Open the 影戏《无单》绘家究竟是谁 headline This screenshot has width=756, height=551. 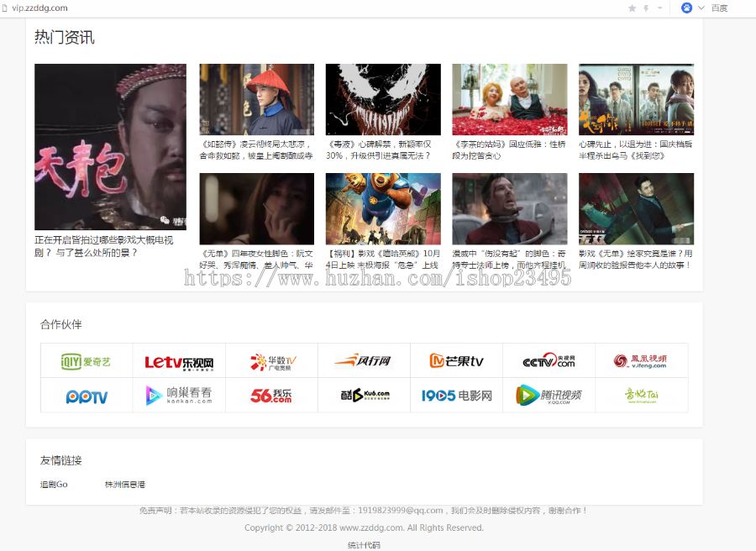click(636, 260)
